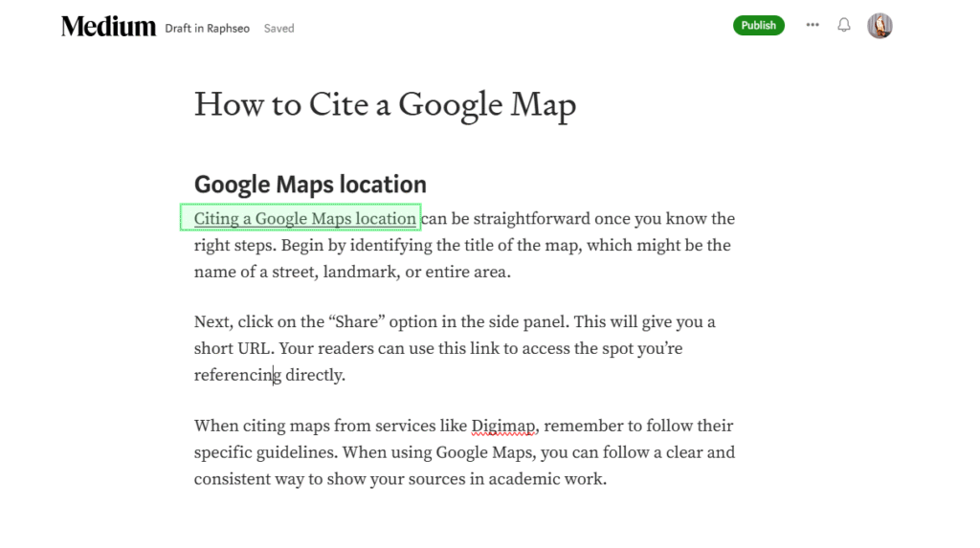The width and height of the screenshot is (980, 548).
Task: Place cursor in title 'How to Cite a Google Map'
Action: (385, 104)
